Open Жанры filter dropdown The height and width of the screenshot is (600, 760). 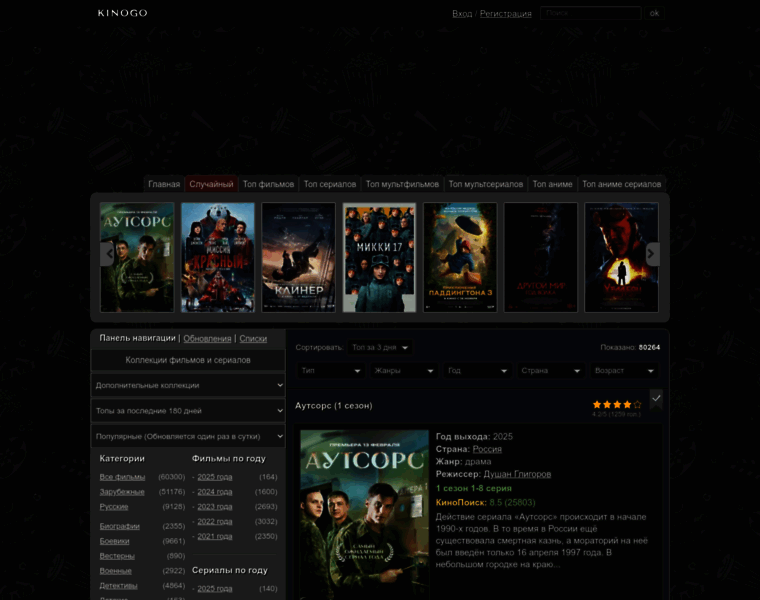[404, 371]
